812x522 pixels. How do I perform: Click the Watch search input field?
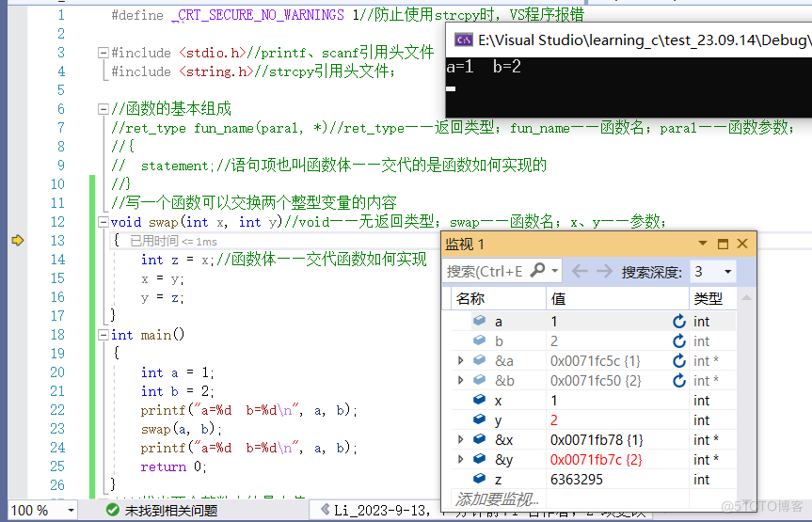[486, 271]
